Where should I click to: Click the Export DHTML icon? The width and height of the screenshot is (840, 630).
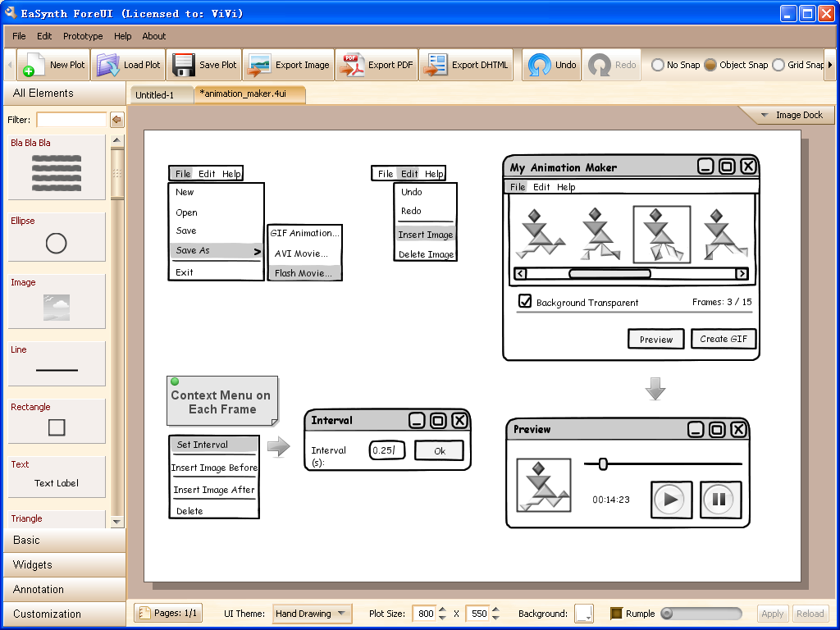[x=436, y=65]
